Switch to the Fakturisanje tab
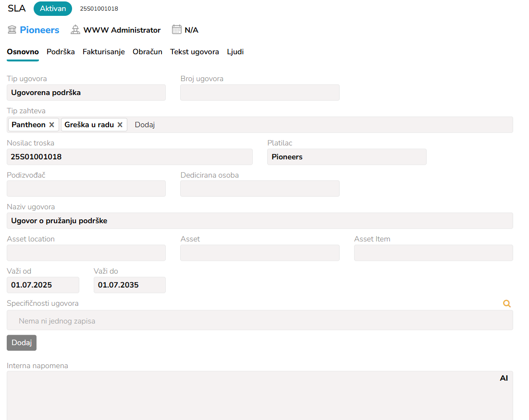Image resolution: width=529 pixels, height=420 pixels. [x=104, y=52]
